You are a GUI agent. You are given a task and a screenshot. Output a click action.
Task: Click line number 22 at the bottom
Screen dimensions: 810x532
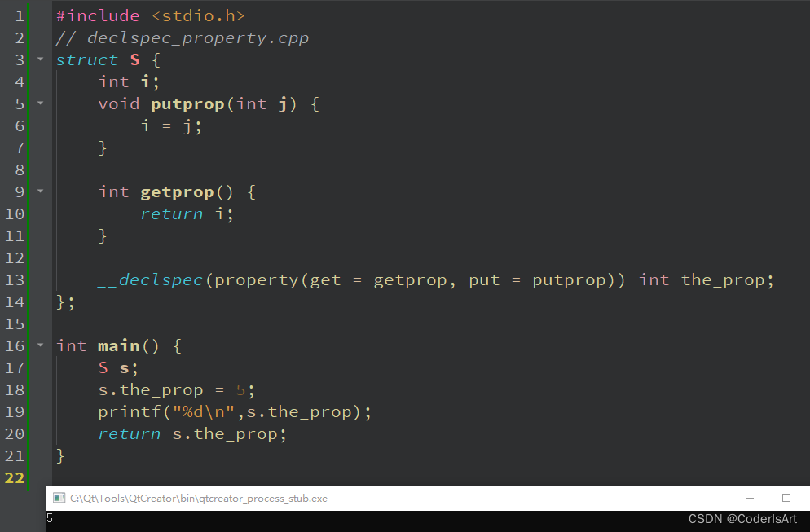15,477
